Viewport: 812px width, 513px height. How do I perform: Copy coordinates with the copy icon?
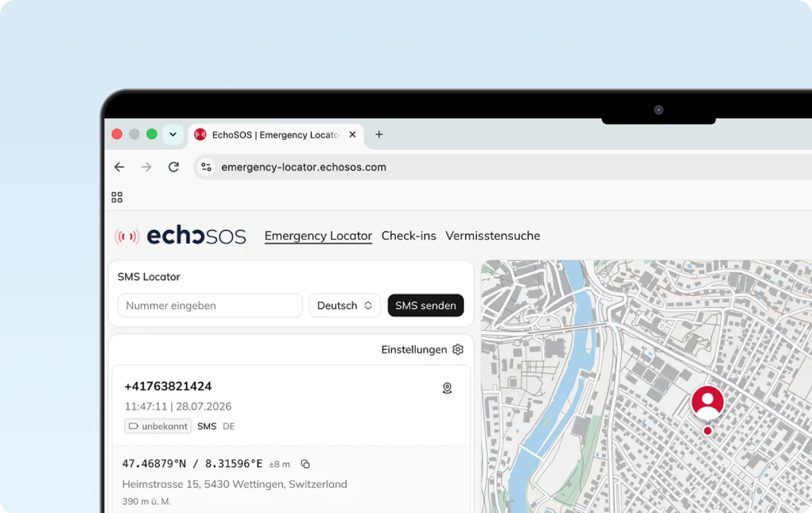pos(305,464)
